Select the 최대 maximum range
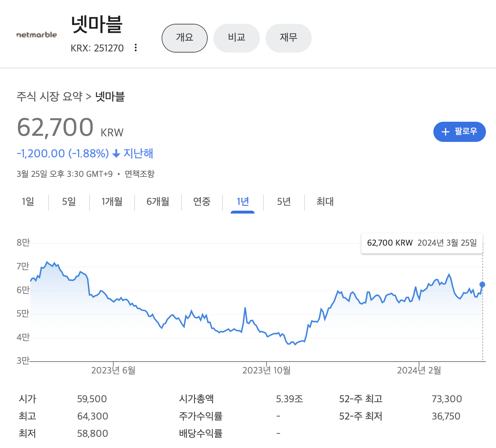496x448 pixels. coord(325,202)
